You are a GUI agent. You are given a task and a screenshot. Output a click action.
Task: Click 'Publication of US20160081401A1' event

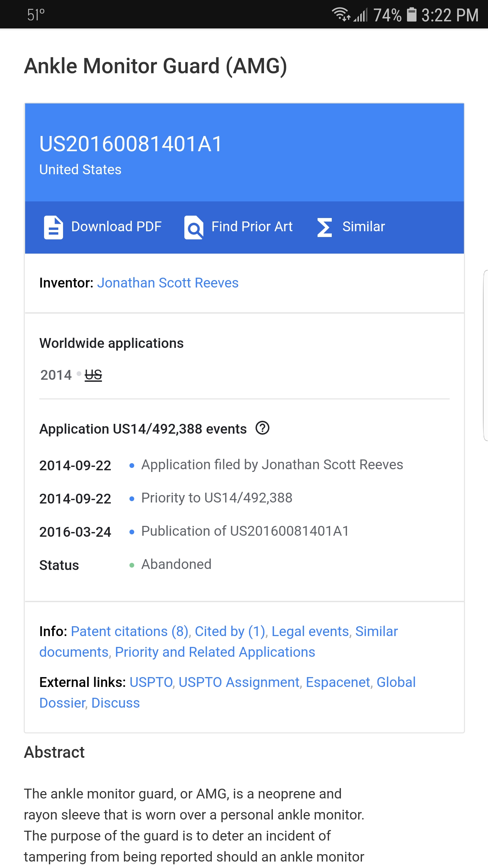(x=245, y=531)
